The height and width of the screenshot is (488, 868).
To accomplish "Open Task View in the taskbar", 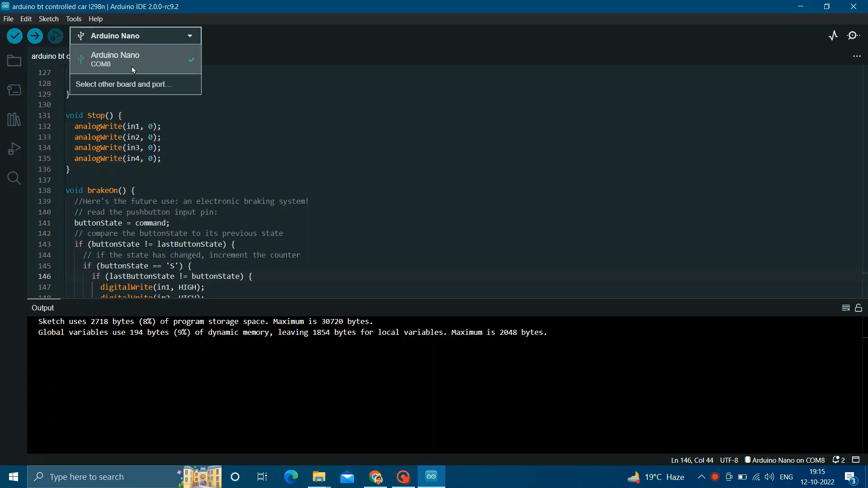I will tap(262, 477).
